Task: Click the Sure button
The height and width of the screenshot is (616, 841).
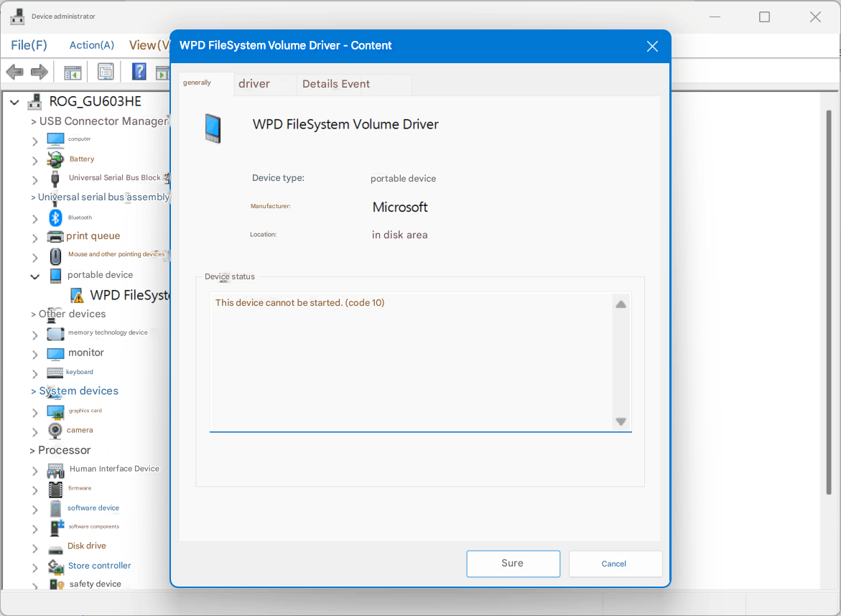Action: pos(513,564)
